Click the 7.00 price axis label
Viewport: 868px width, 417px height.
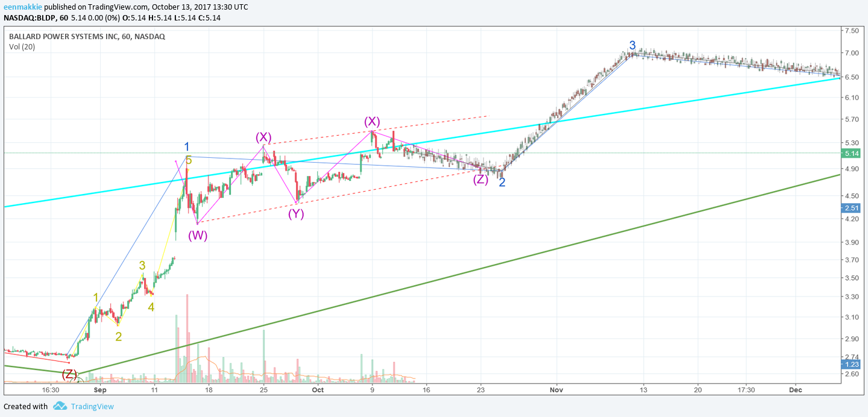852,53
